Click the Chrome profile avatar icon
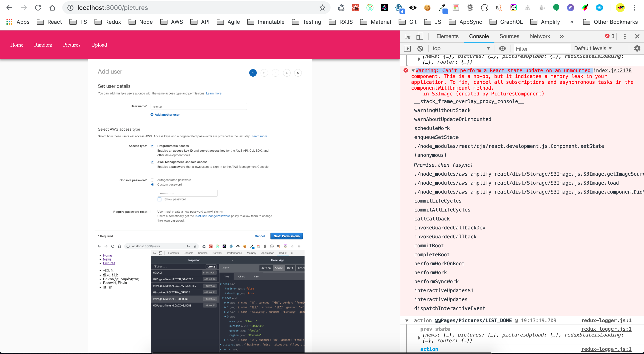 (x=620, y=8)
